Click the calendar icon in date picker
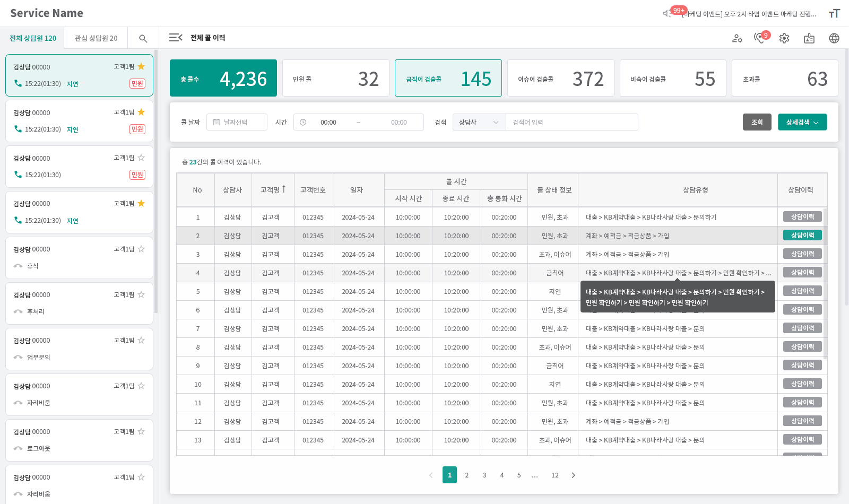Screen dimensions: 849x504 click(x=216, y=122)
